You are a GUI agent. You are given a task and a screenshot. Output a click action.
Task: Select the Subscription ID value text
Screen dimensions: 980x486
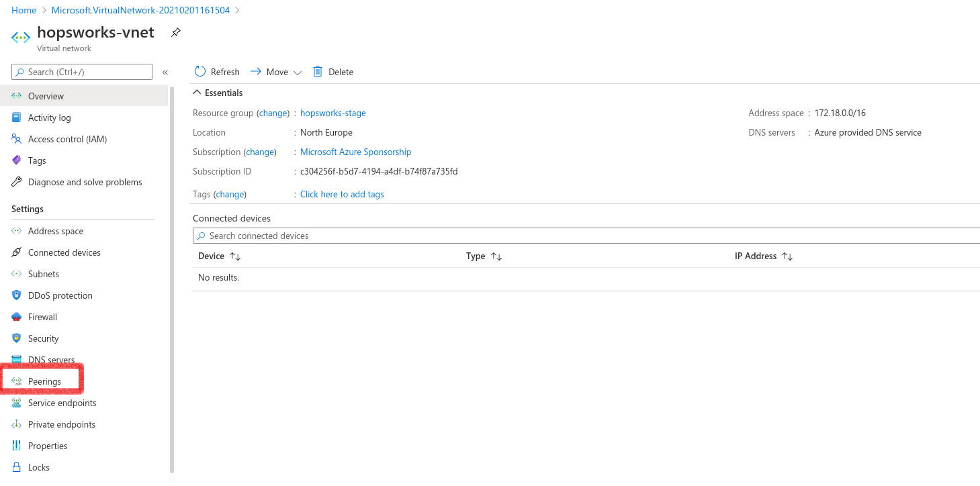379,172
